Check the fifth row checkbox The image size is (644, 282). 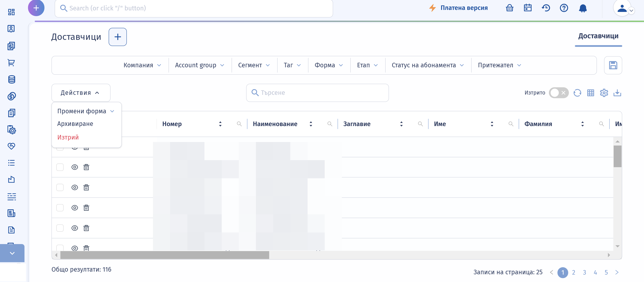click(60, 228)
